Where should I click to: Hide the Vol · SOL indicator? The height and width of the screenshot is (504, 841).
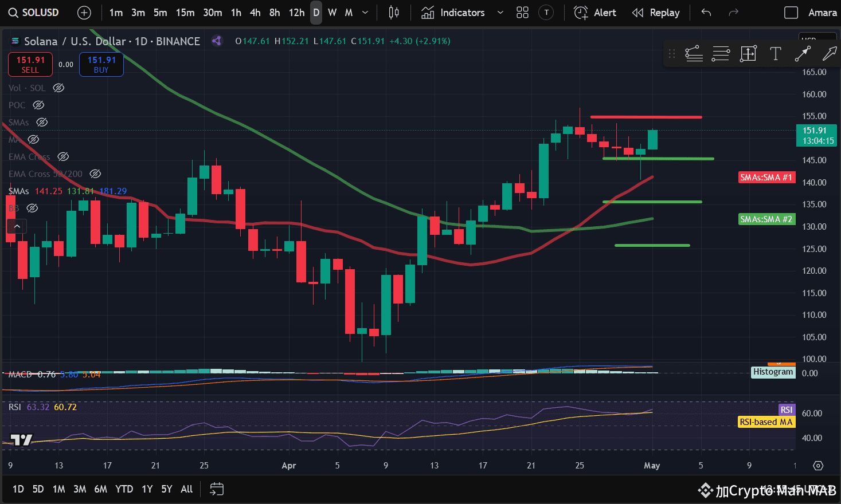58,88
